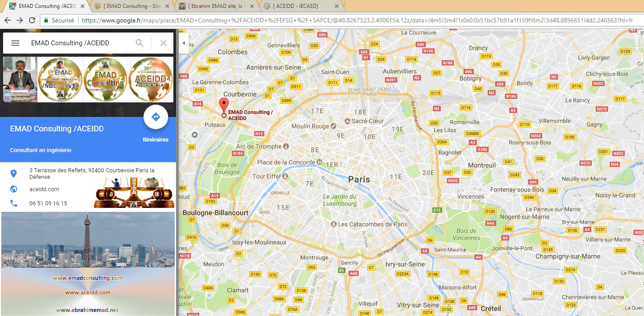This screenshot has height=316, width=644.
Task: Click the Issy-les-Moulineaux label
Action: [x=259, y=242]
